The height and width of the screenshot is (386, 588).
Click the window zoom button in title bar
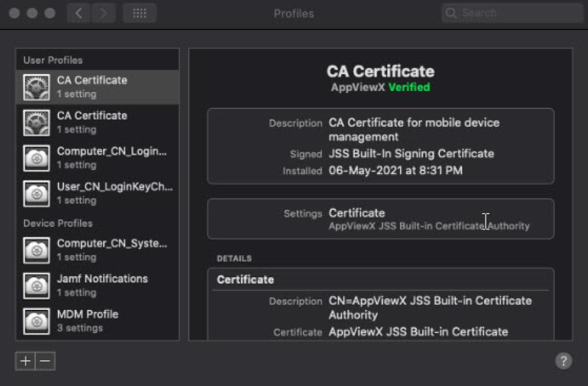tap(50, 13)
